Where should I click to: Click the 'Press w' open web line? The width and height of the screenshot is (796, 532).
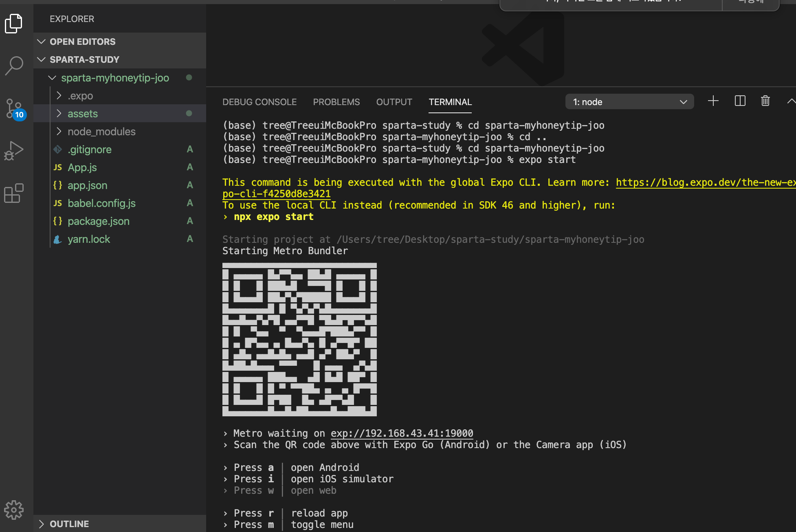(x=280, y=490)
